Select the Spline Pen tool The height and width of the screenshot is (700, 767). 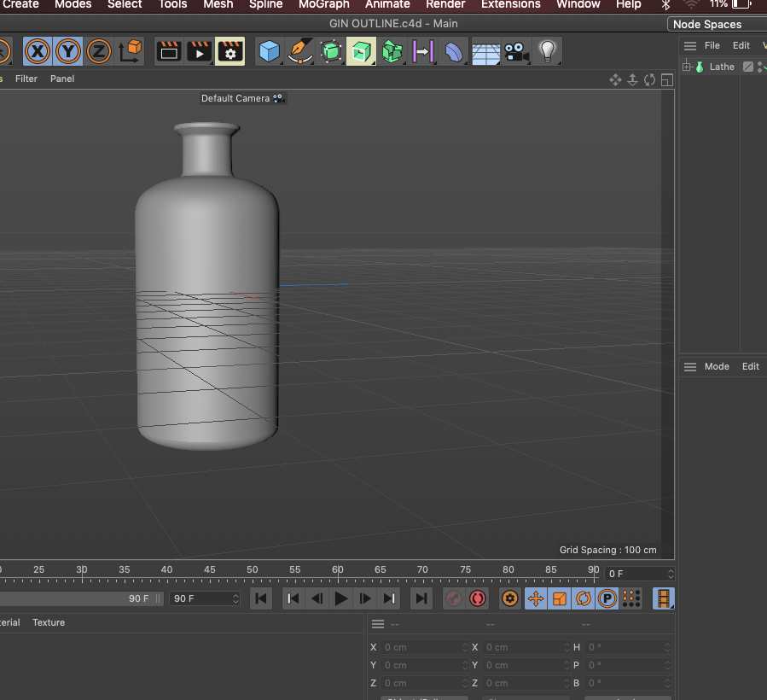point(300,52)
